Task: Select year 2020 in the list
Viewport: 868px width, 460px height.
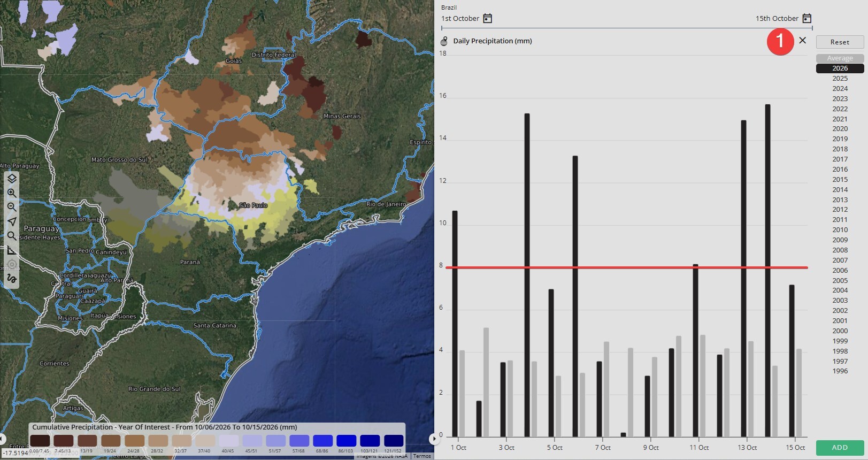Action: pyautogui.click(x=840, y=129)
